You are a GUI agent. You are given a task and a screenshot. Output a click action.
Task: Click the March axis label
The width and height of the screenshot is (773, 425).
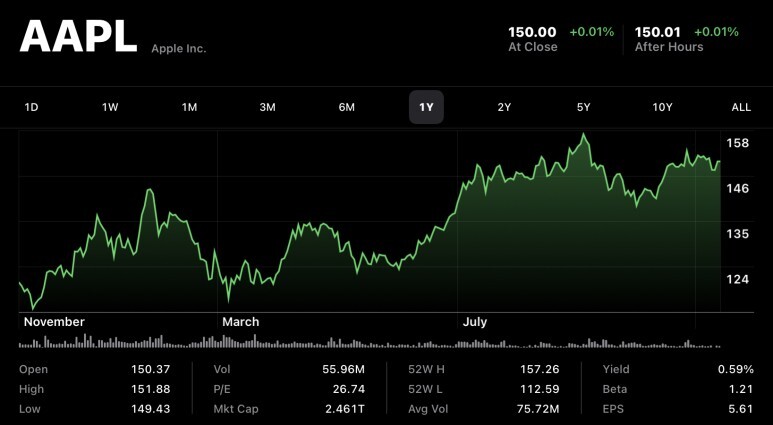(241, 322)
